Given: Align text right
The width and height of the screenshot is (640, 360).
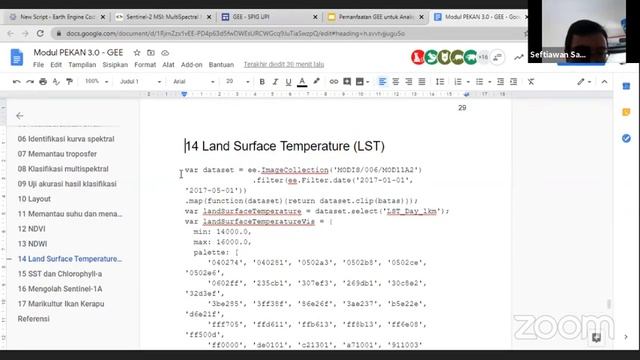Looking at the screenshot, I should tap(409, 82).
